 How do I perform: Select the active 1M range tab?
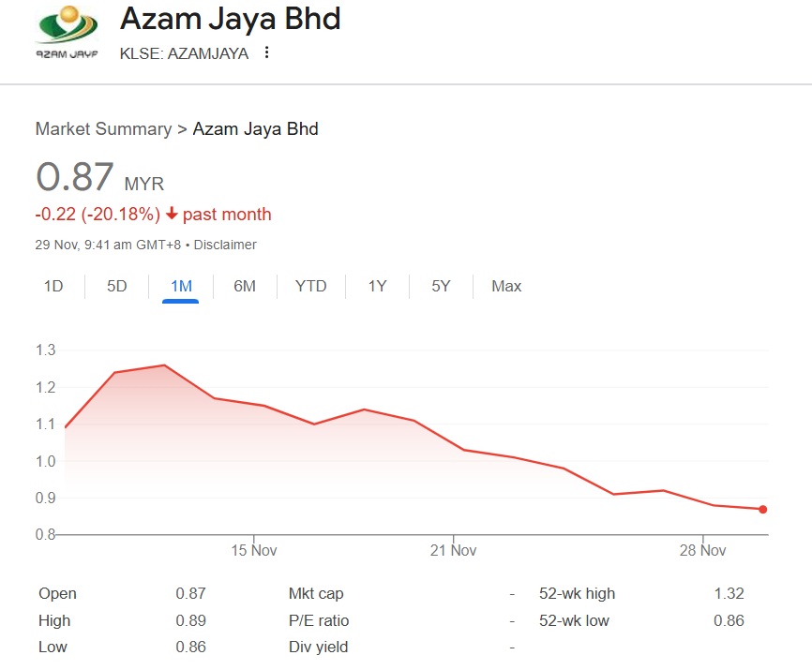coord(181,286)
